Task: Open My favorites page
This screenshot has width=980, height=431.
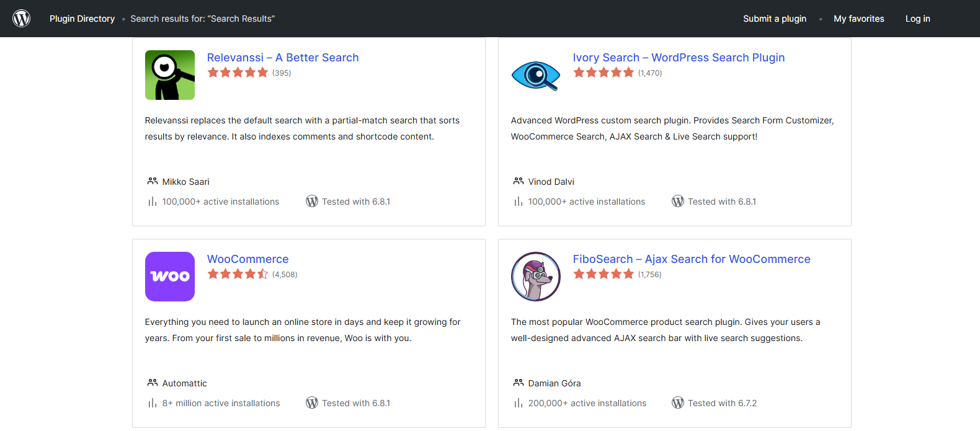Action: [859, 19]
